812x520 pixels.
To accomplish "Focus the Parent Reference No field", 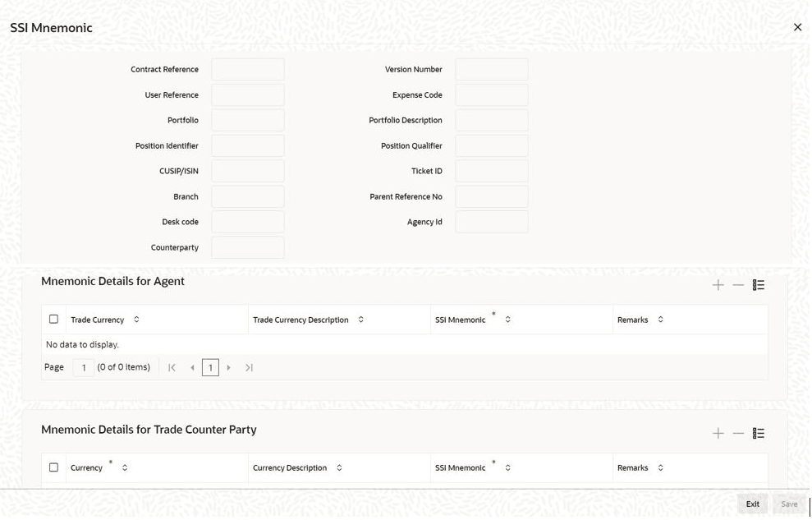I will [492, 196].
